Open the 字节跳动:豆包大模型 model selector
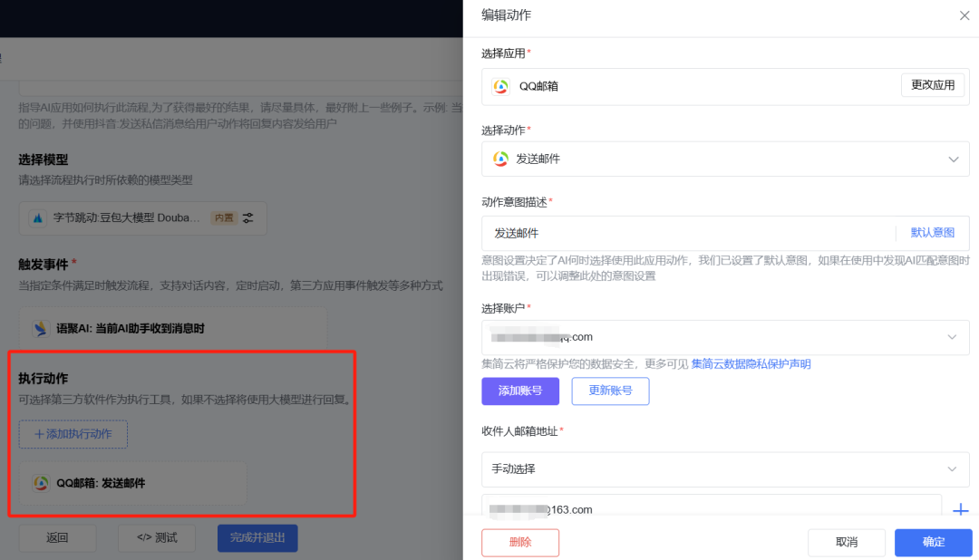 click(x=143, y=217)
